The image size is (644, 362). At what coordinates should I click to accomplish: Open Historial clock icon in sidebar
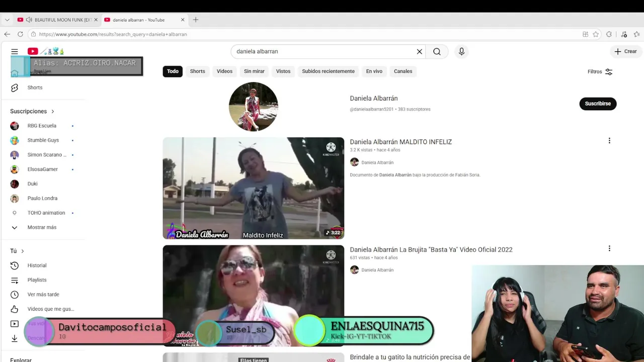[x=15, y=265]
